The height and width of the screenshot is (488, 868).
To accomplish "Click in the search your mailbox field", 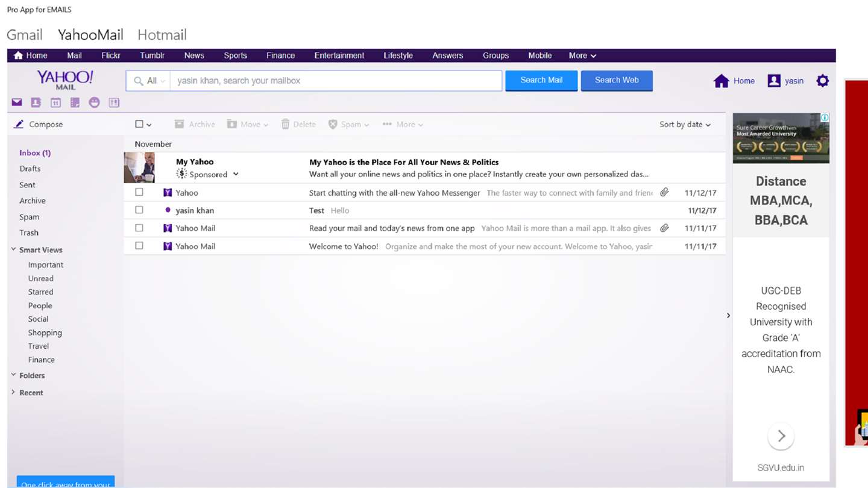I will tap(336, 81).
